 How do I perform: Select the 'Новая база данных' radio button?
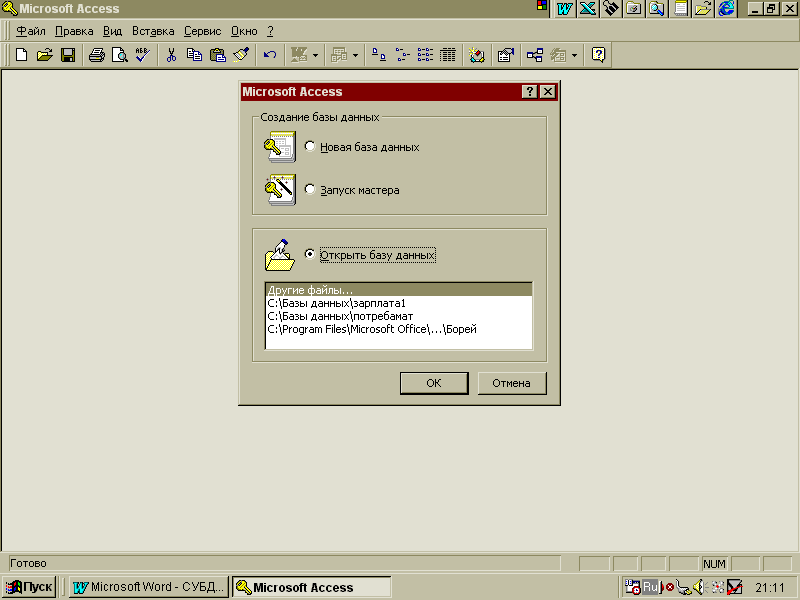tap(310, 146)
